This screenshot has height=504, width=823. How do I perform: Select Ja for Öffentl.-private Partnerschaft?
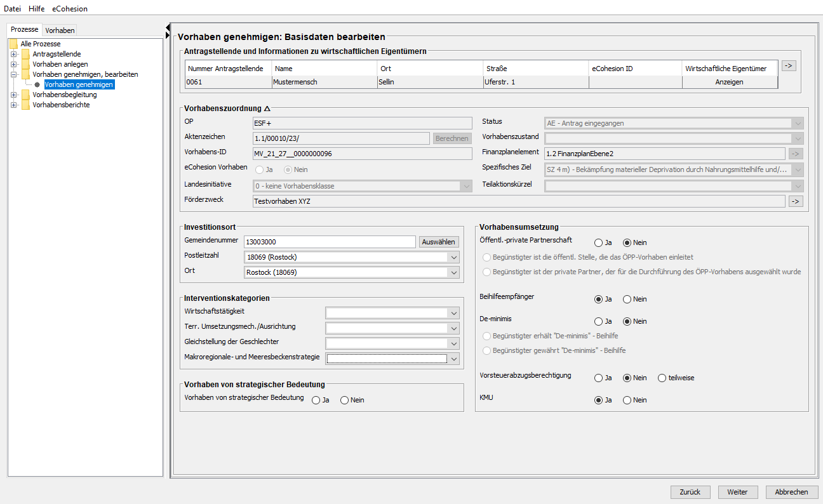point(598,242)
